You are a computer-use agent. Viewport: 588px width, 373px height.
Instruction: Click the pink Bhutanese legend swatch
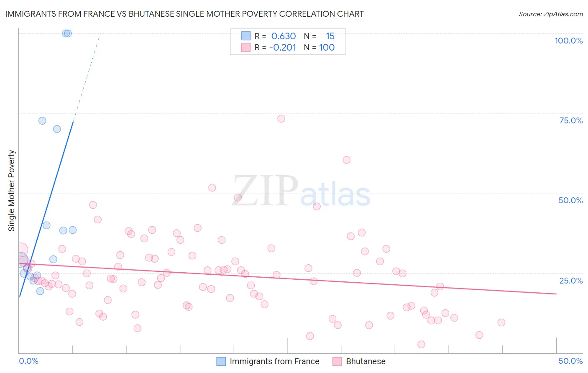pyautogui.click(x=337, y=361)
